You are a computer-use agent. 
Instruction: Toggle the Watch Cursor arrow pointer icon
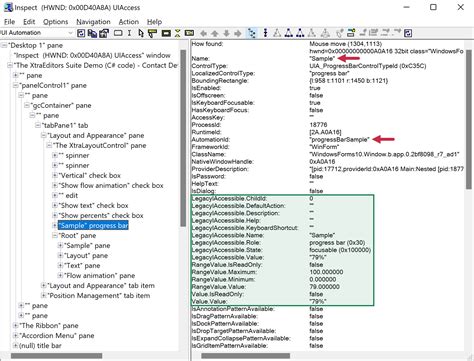click(141, 33)
